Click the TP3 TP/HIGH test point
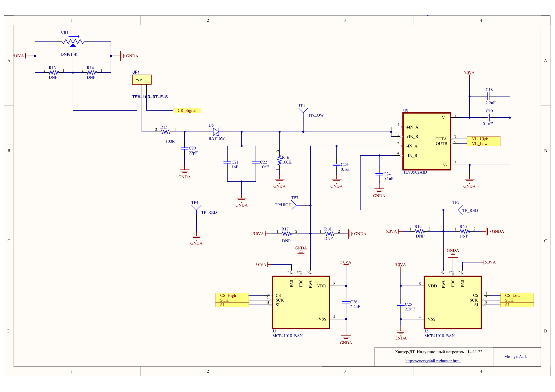The width and height of the screenshot is (555, 392). pos(294,205)
